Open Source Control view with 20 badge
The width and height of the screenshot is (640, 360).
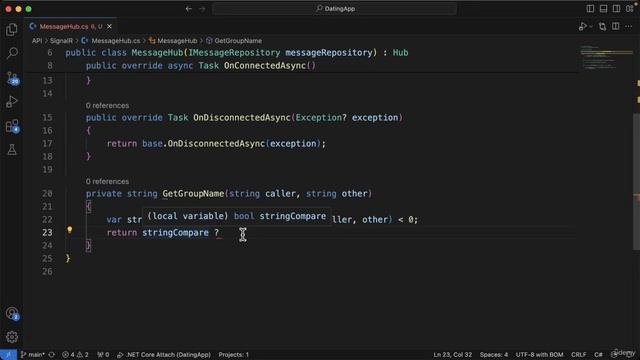[x=12, y=78]
